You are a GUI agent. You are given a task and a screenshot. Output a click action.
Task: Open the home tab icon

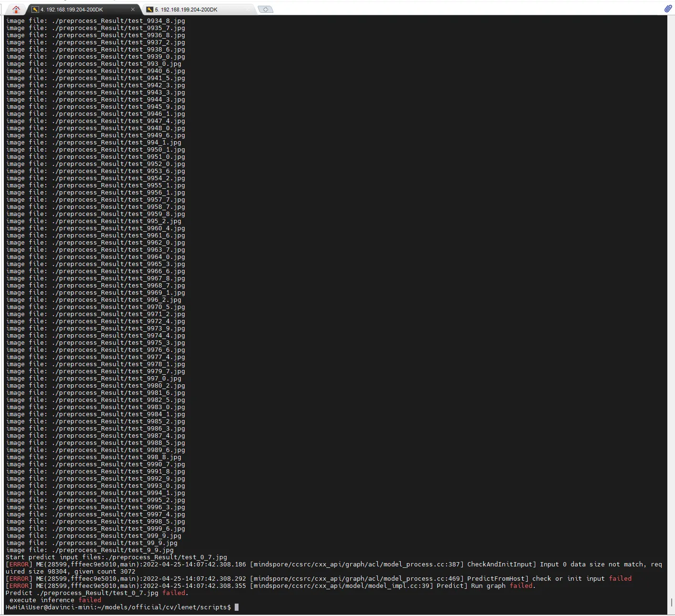coord(16,9)
